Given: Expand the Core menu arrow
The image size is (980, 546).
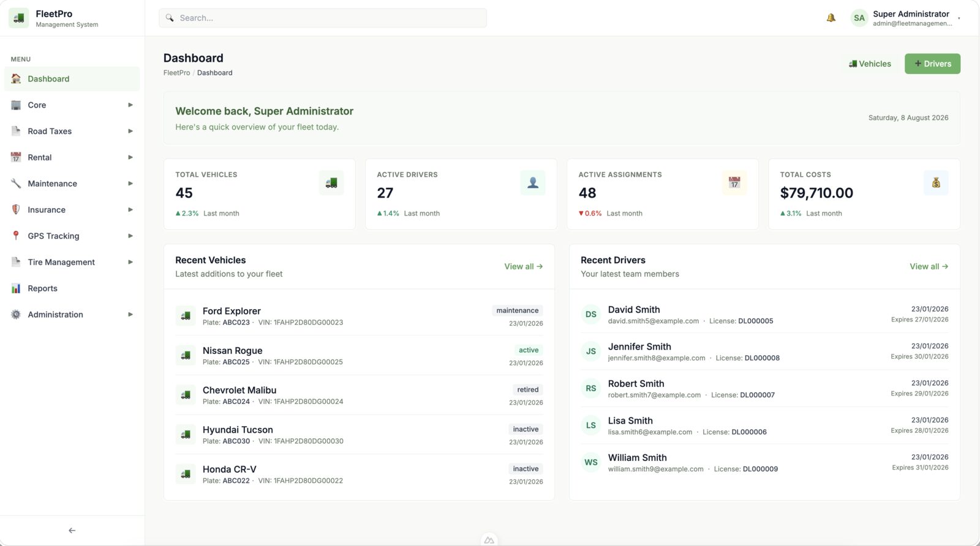Looking at the screenshot, I should tap(130, 105).
